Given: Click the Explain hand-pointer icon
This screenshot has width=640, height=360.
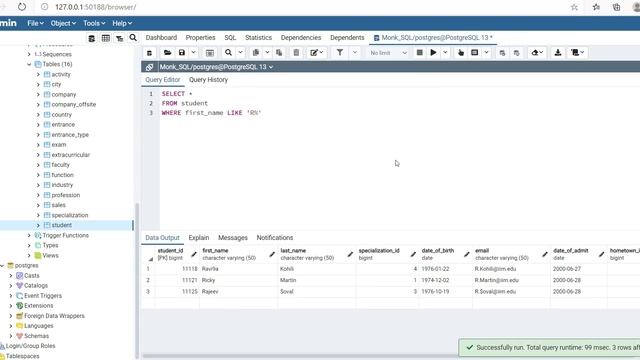Looking at the screenshot, I should point(461,53).
